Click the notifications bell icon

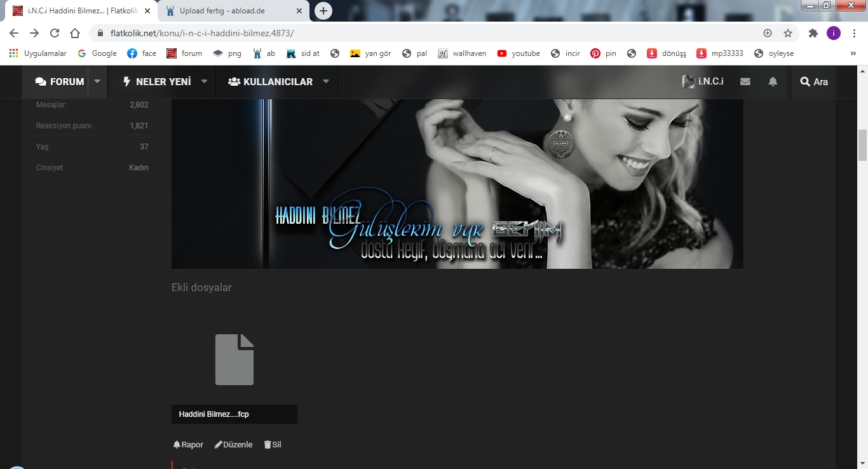click(773, 81)
